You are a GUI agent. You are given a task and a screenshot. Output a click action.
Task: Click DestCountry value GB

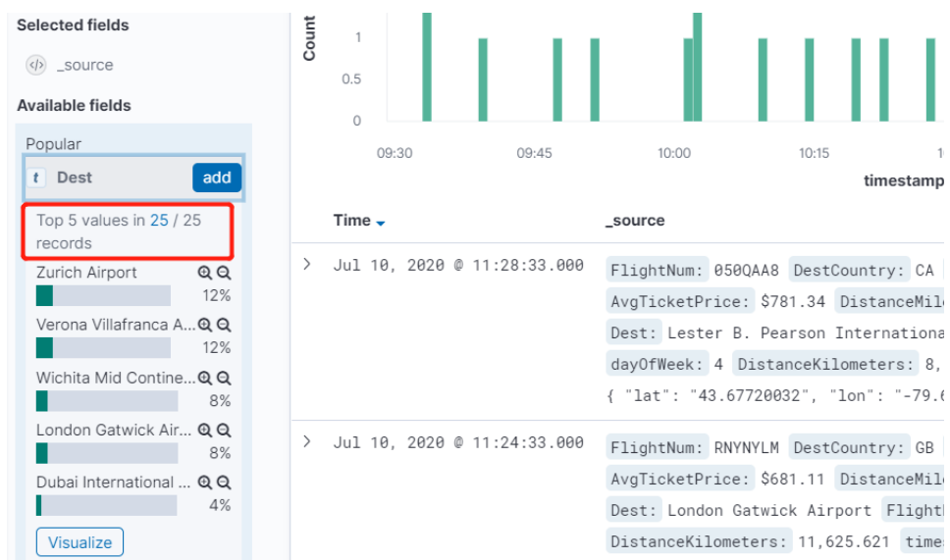click(x=924, y=447)
